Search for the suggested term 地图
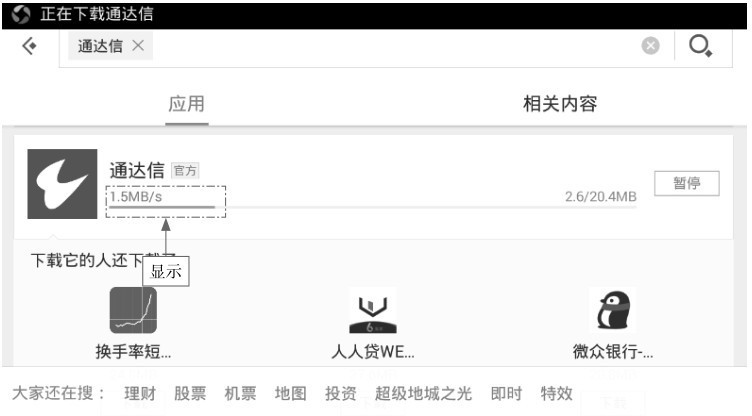Viewport: 752px width, 416px height. tap(291, 393)
